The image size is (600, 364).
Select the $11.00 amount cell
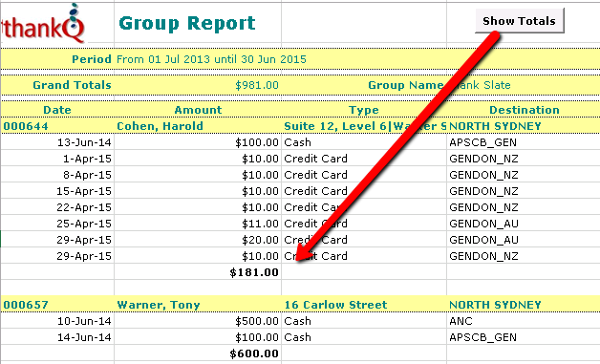point(260,224)
